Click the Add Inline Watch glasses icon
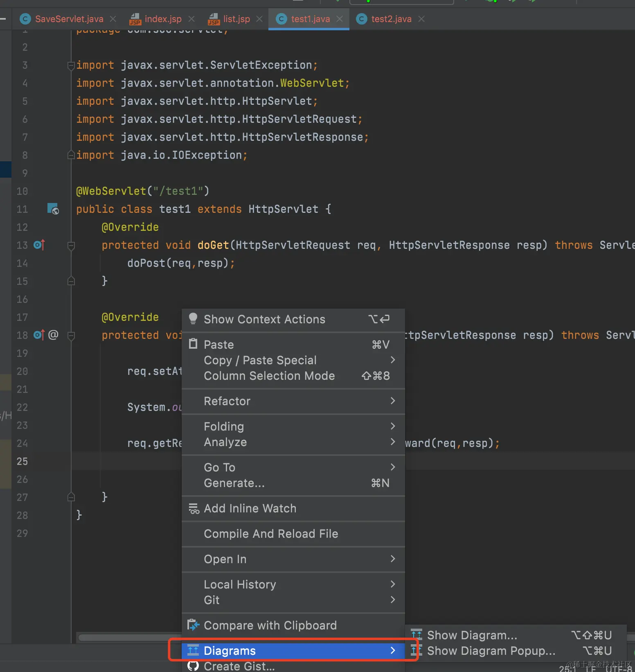This screenshot has width=635, height=672. coord(194,508)
